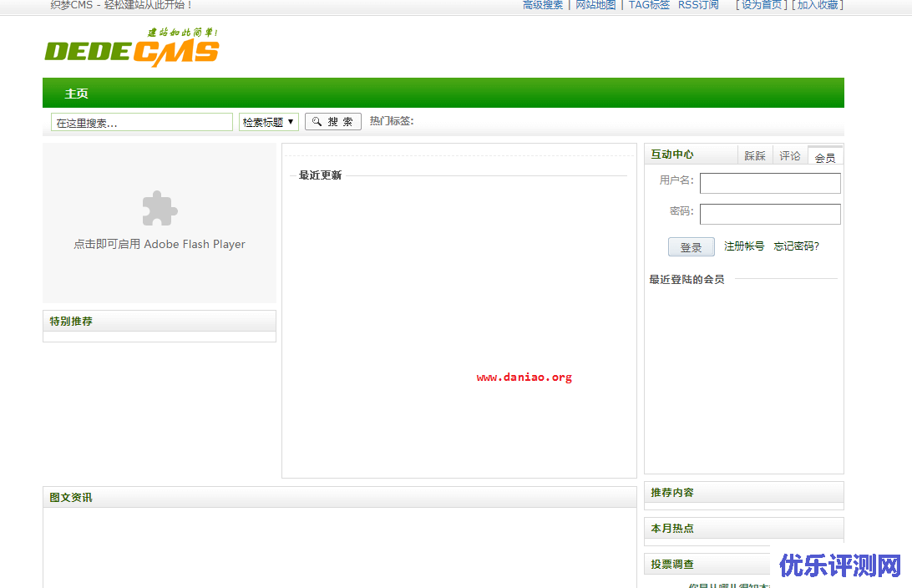The width and height of the screenshot is (912, 588).
Task: Click inside the 在这里搜索 search field
Action: pyautogui.click(x=141, y=121)
